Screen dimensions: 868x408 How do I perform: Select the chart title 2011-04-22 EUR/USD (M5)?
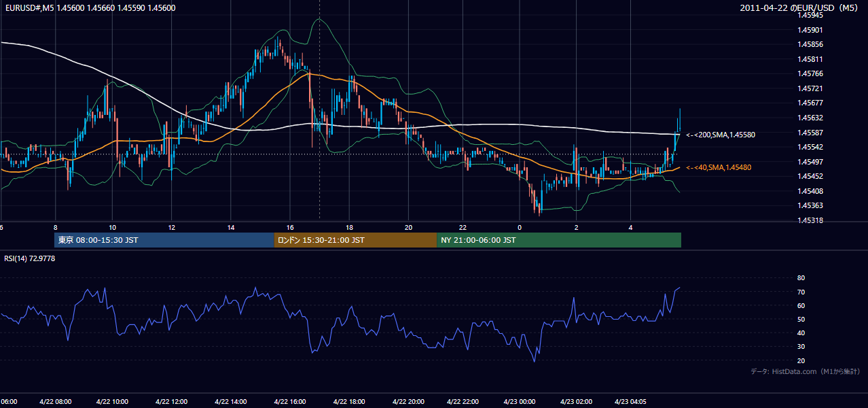click(800, 8)
